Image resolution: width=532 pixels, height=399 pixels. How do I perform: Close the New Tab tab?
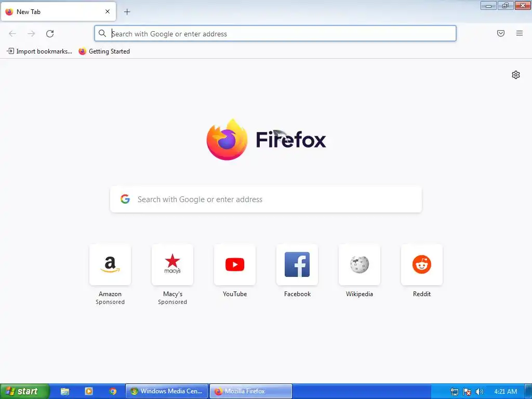tap(108, 11)
